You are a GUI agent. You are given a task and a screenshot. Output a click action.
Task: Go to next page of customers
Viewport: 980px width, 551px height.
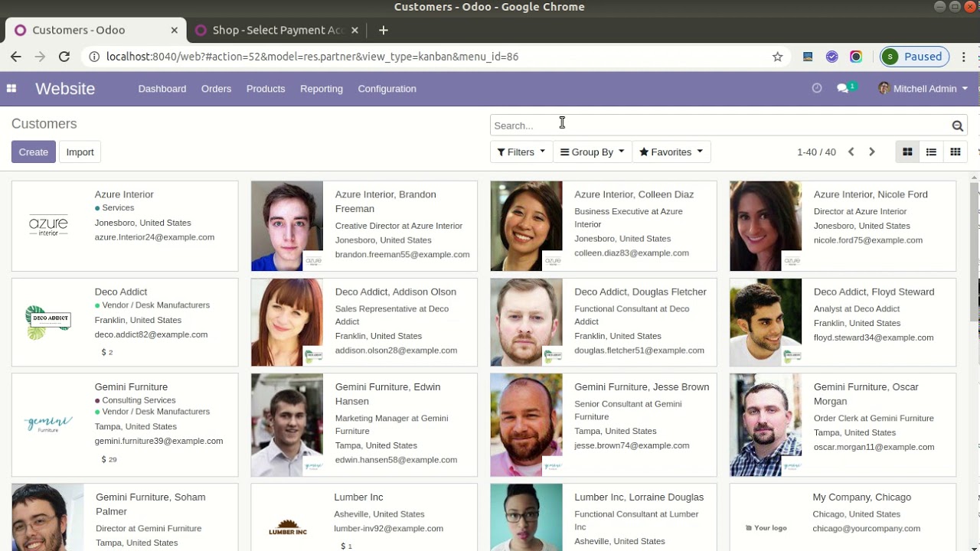click(871, 152)
